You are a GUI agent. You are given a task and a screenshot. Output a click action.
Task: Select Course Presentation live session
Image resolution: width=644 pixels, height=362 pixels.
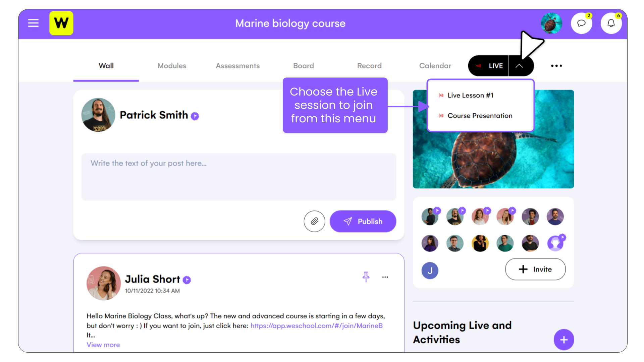[480, 116]
